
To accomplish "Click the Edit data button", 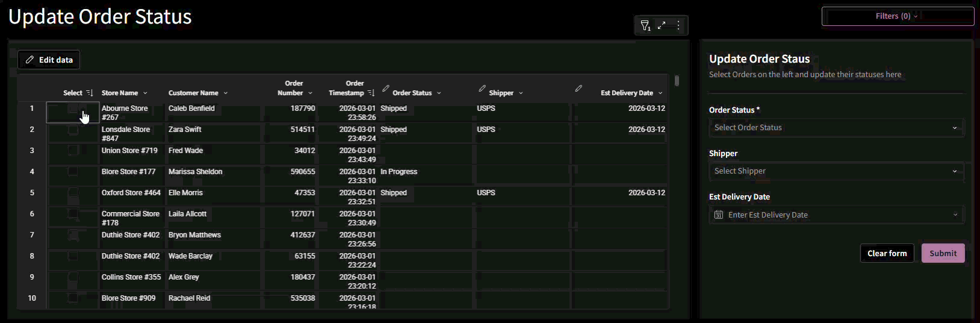I will (49, 60).
